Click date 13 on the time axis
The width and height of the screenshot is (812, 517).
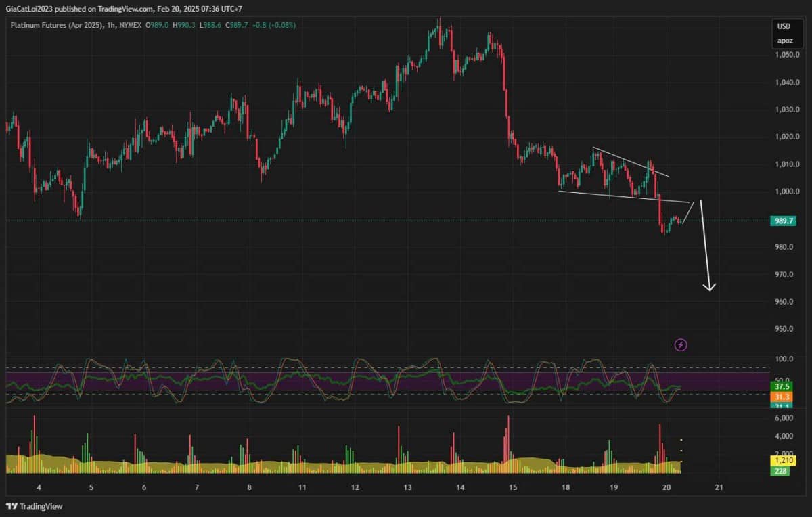click(407, 487)
